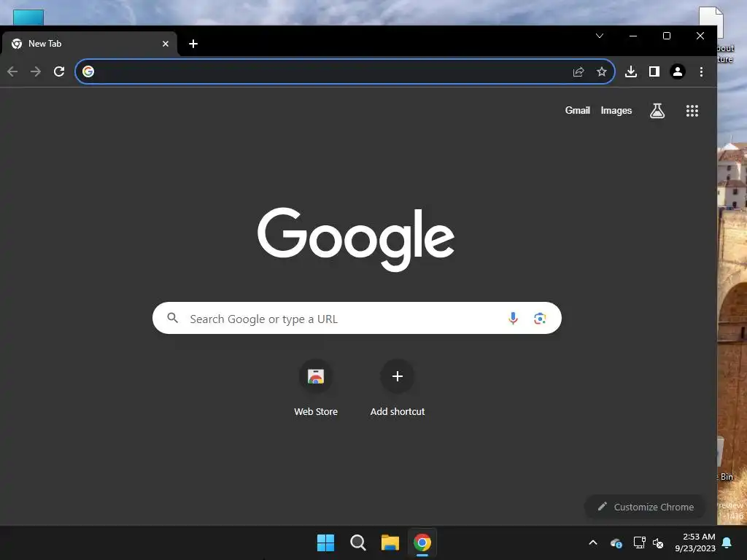Select the New Tab tab
This screenshot has width=747, height=560.
89,44
